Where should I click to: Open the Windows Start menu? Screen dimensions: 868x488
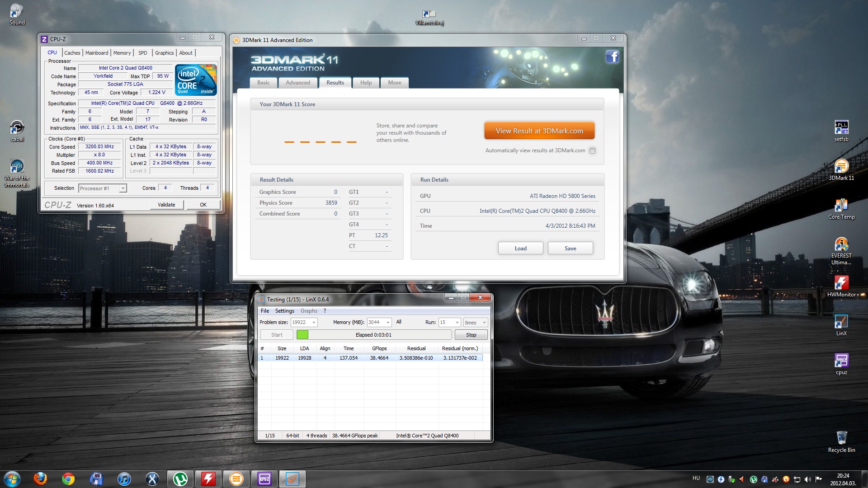pyautogui.click(x=12, y=479)
